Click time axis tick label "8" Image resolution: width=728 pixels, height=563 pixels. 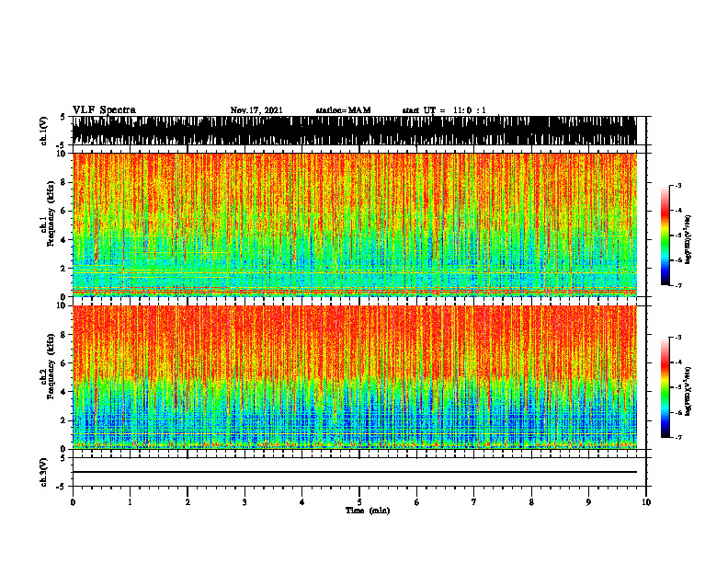(531, 502)
